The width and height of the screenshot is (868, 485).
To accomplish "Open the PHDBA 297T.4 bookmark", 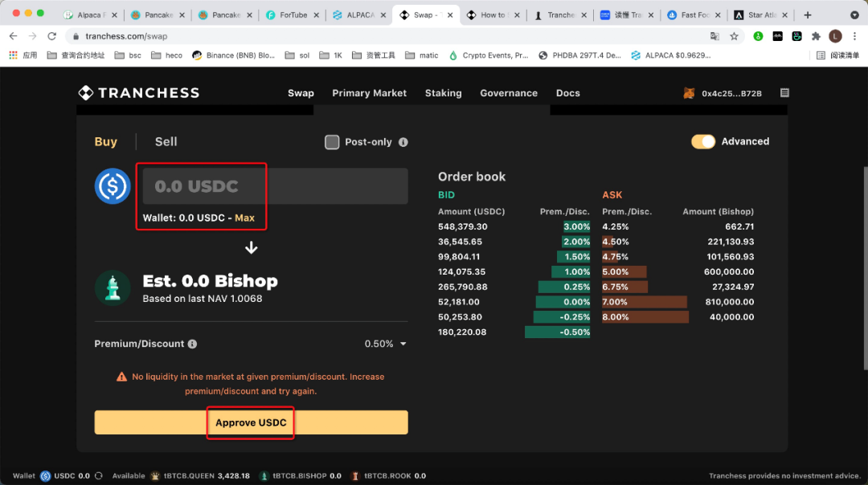I will coord(580,55).
